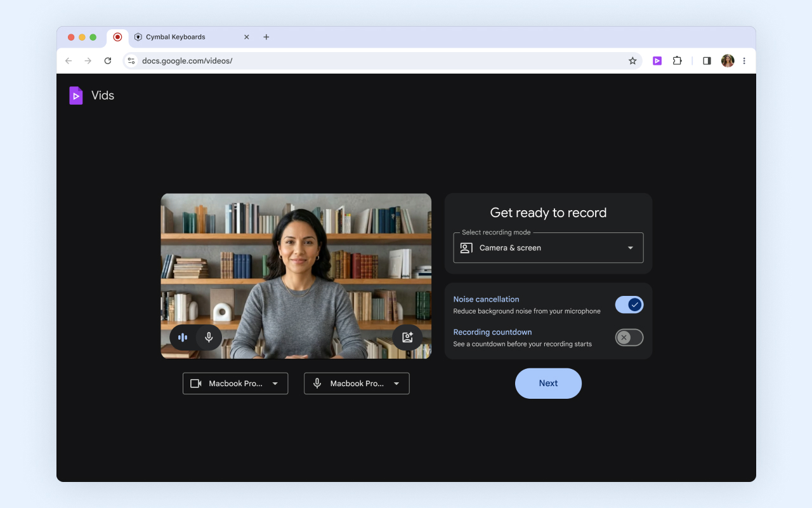
Task: Click the microphone icon in the mic selector
Action: tap(317, 383)
